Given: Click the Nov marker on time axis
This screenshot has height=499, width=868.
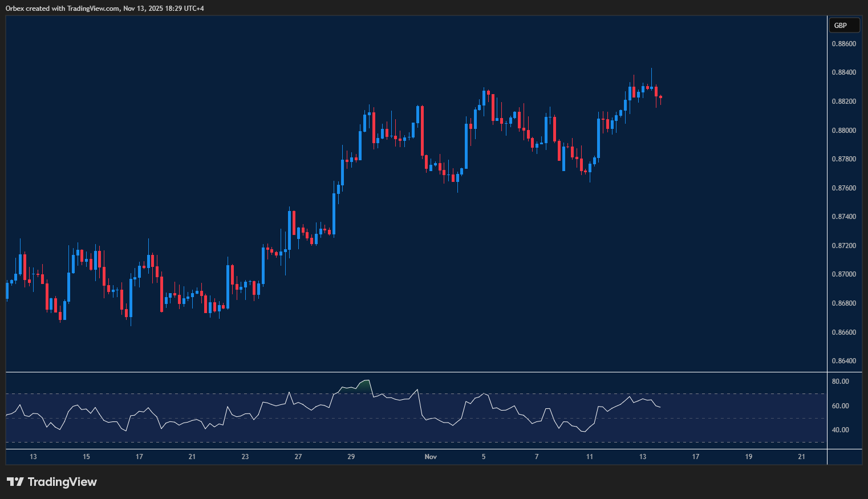Looking at the screenshot, I should (x=431, y=457).
